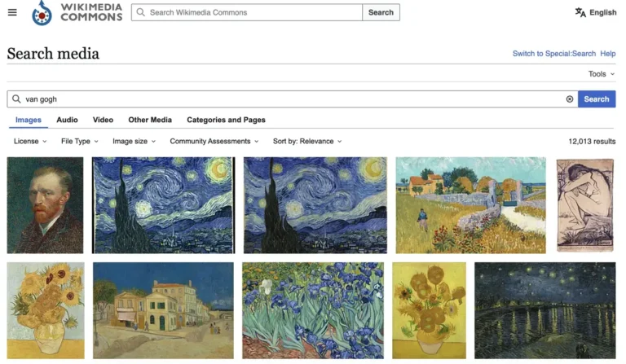
Task: Select the Images tab
Action: coord(29,120)
